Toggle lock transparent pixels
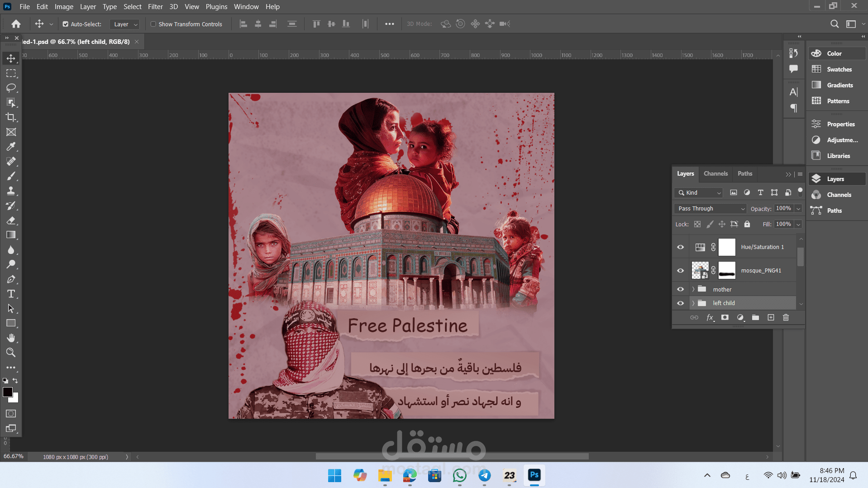868x488 pixels. 697,224
